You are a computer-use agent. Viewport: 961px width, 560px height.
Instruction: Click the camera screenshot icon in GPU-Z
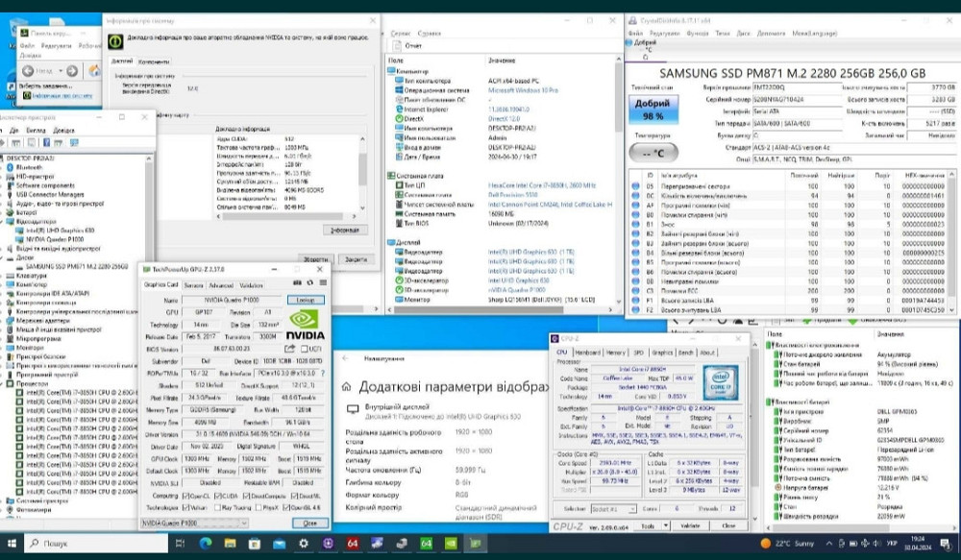[x=297, y=282]
